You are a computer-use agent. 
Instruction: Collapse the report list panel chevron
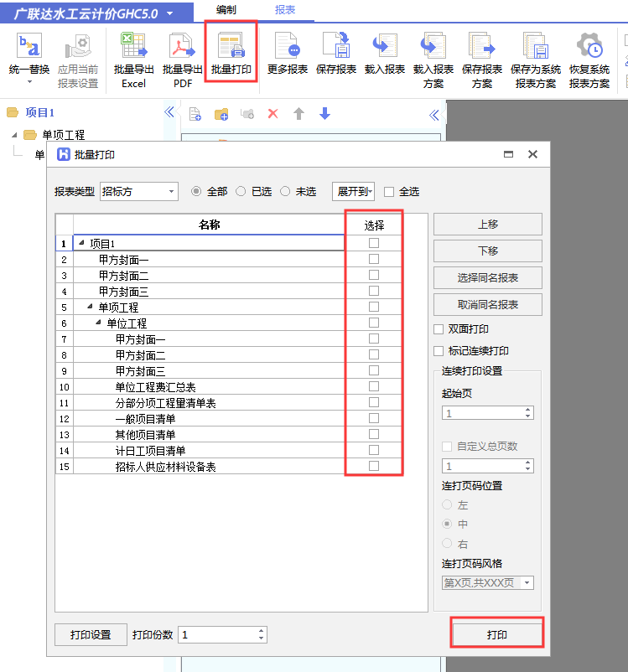(434, 115)
